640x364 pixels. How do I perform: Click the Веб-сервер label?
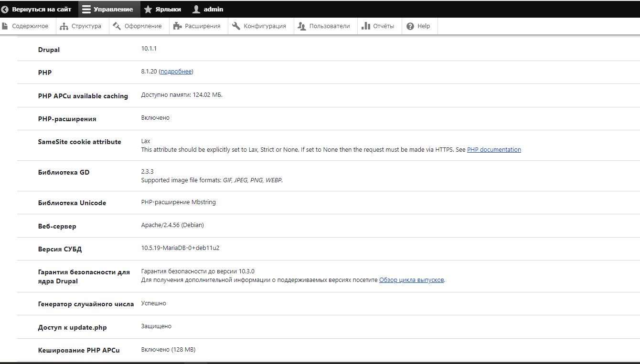pos(57,226)
